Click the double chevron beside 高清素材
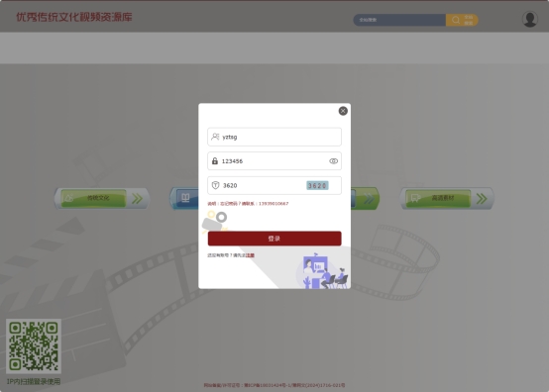 482,199
